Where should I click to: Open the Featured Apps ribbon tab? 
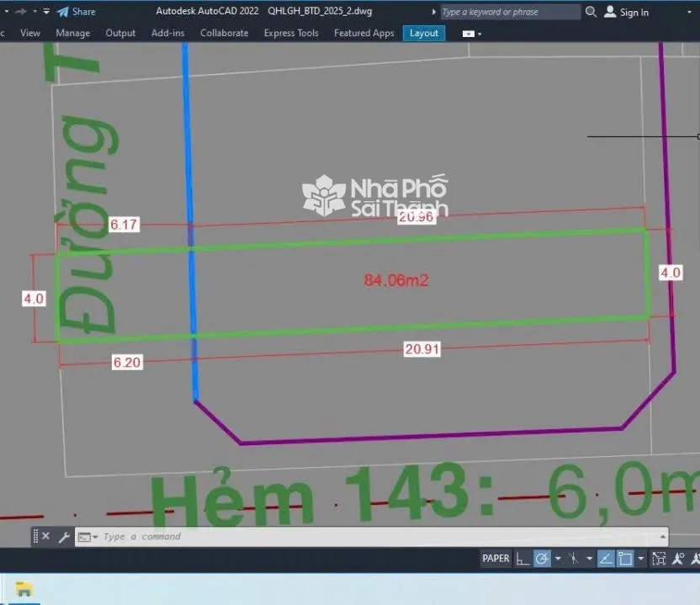363,33
